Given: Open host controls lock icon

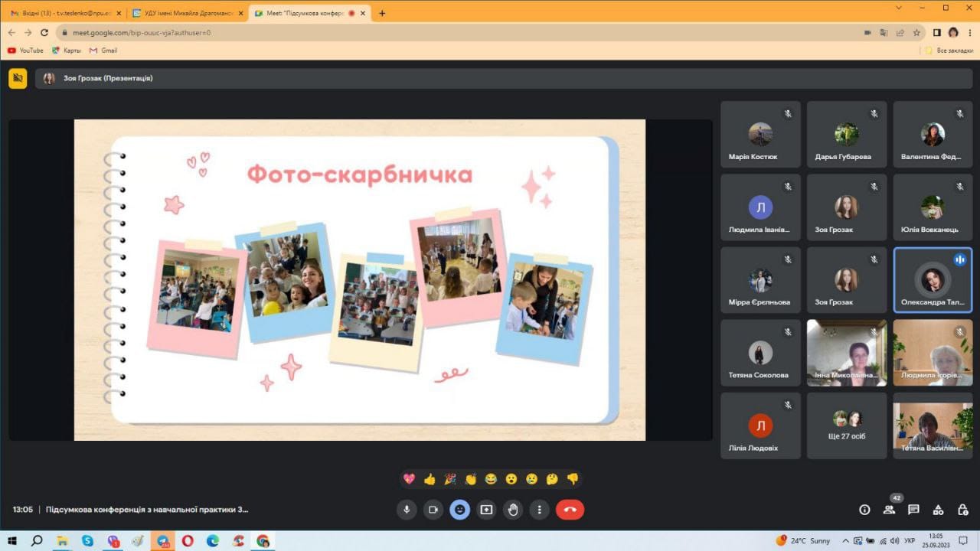Looking at the screenshot, I should point(963,510).
